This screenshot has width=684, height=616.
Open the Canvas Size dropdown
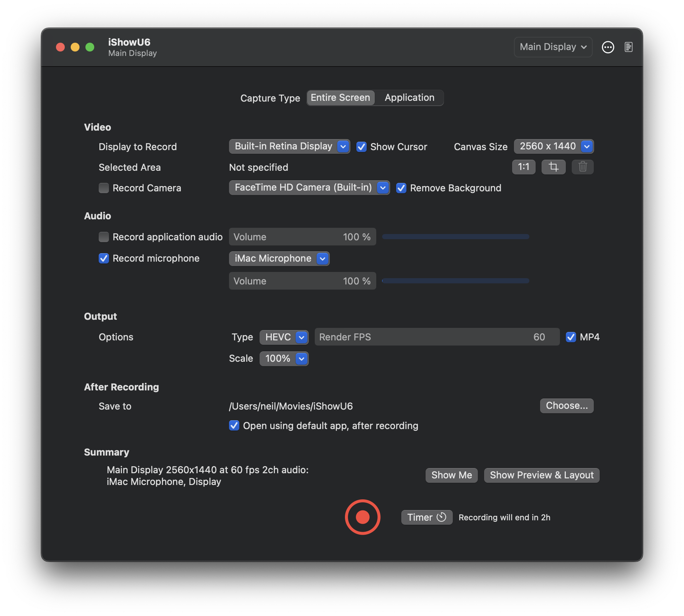tap(586, 146)
